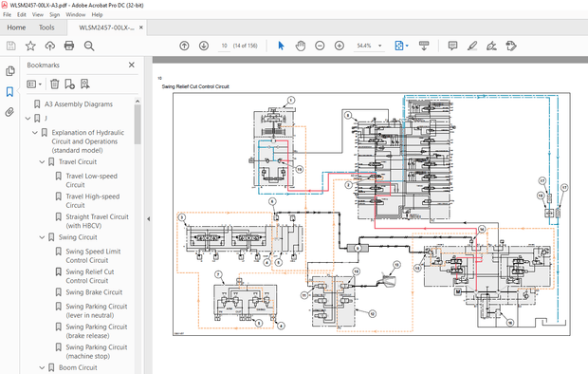
Task: Open the View menu
Action: (x=38, y=14)
